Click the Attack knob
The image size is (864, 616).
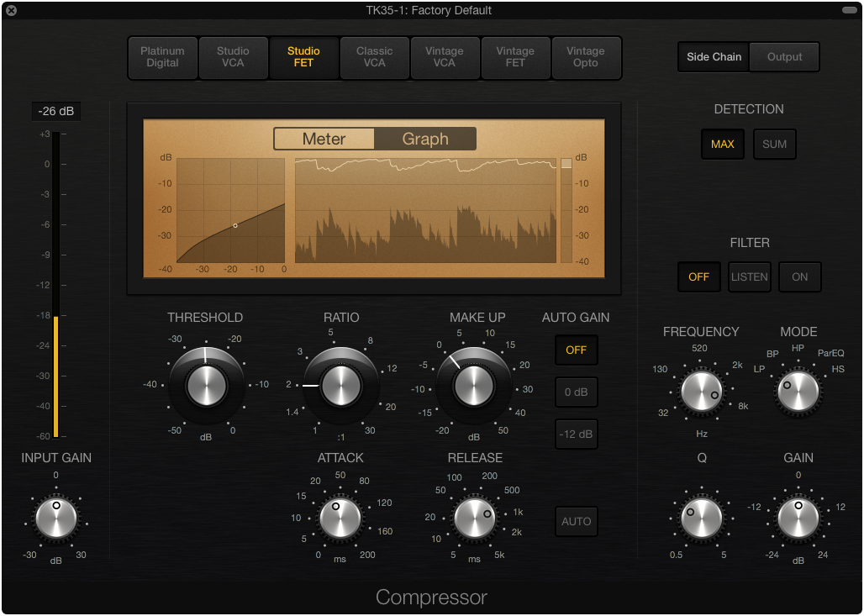click(340, 519)
